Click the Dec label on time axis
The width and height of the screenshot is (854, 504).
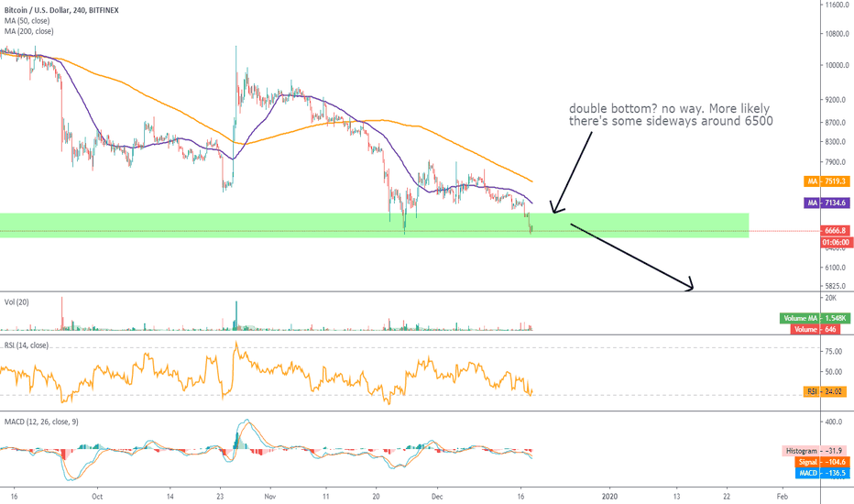pos(437,497)
